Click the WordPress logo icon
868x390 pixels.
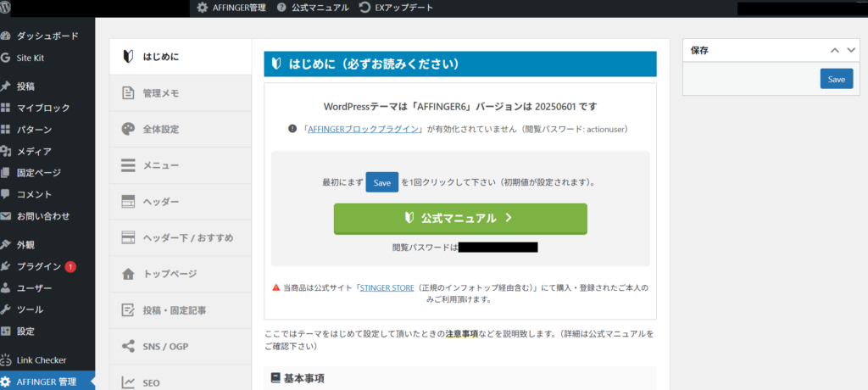pos(6,8)
